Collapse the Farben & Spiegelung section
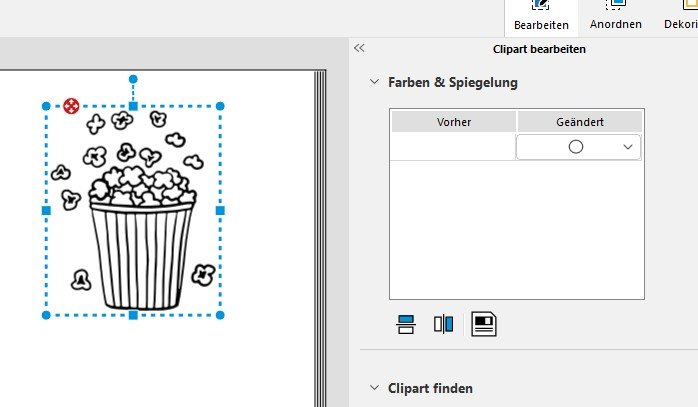This screenshot has width=698, height=407. (374, 82)
